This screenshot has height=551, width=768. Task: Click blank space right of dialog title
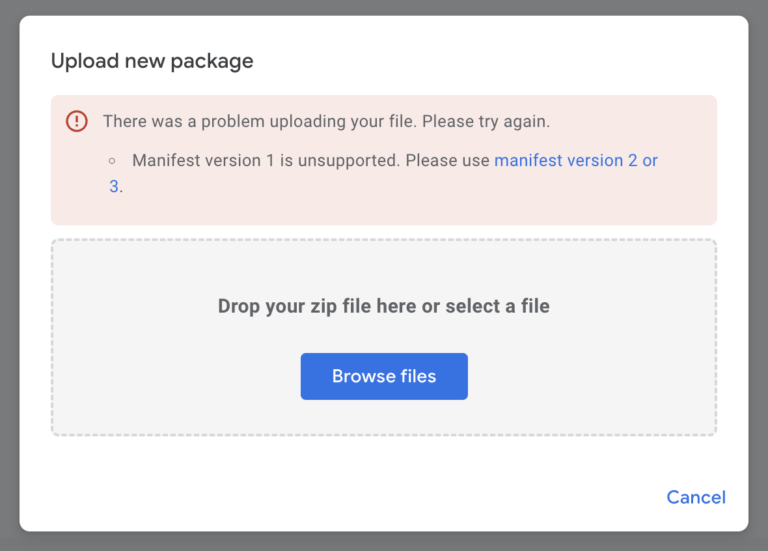(500, 61)
